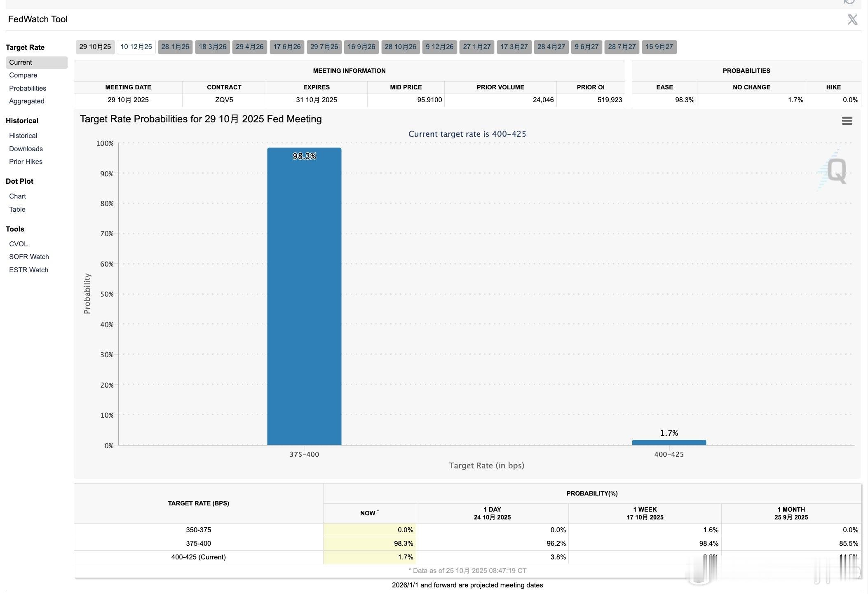This screenshot has height=594, width=868.
Task: Open the 18 3月26 meeting tab
Action: pos(212,47)
